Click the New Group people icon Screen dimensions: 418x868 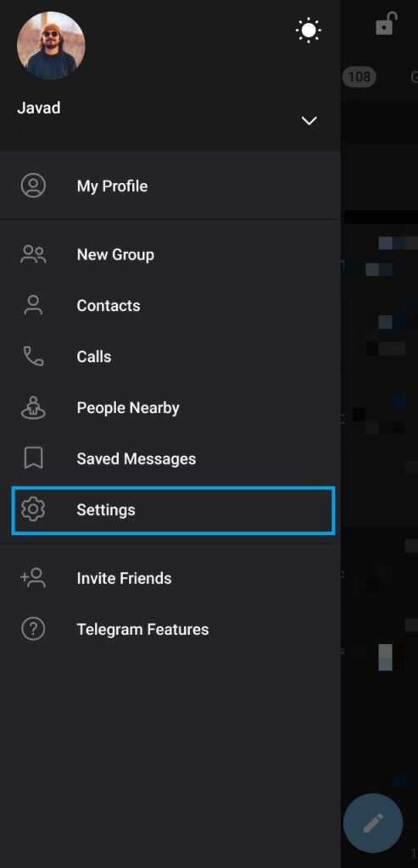pyautogui.click(x=33, y=254)
